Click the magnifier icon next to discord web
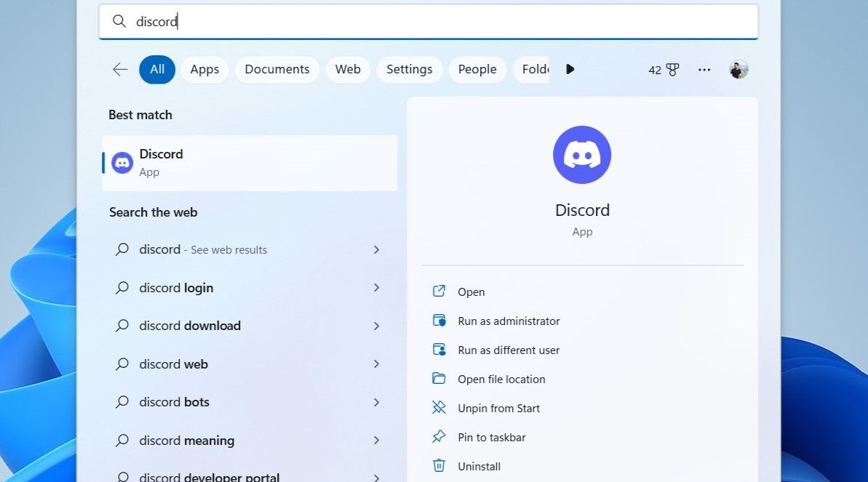 [x=122, y=364]
